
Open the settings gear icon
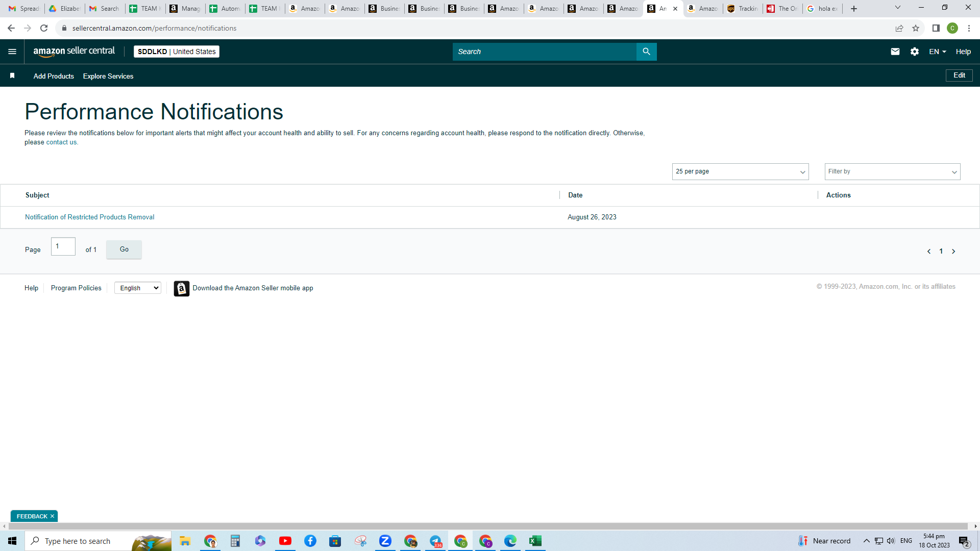pos(914,52)
